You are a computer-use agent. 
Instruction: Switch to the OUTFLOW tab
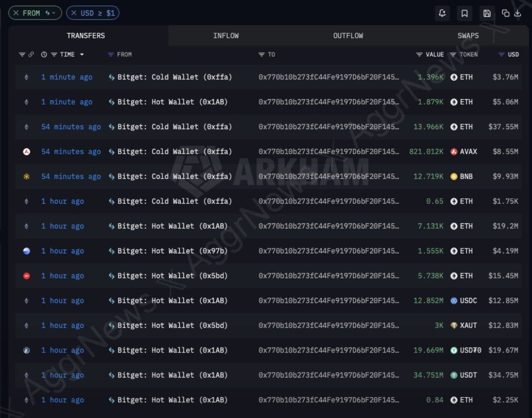(348, 35)
